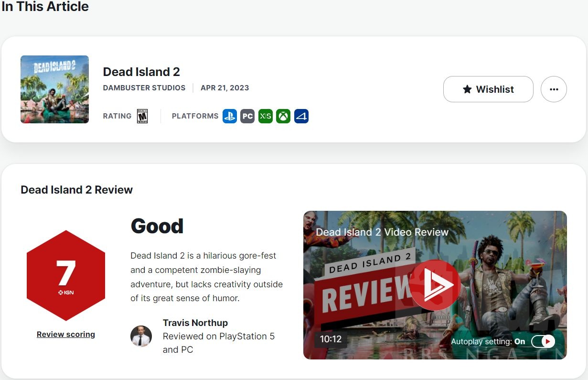Click the Xbox Series X|S platform icon

[x=266, y=116]
